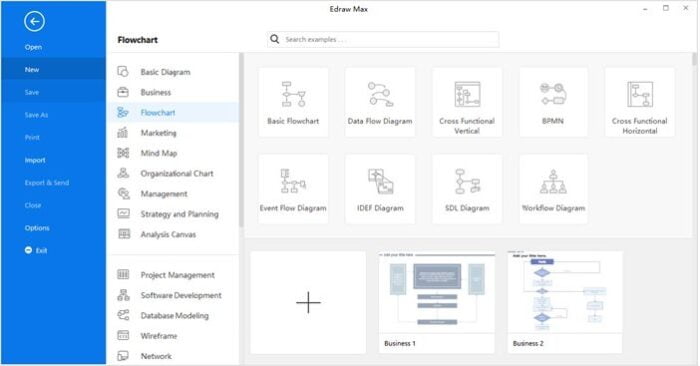Click the Network category icon
The height and width of the screenshot is (366, 700).
pyautogui.click(x=123, y=356)
